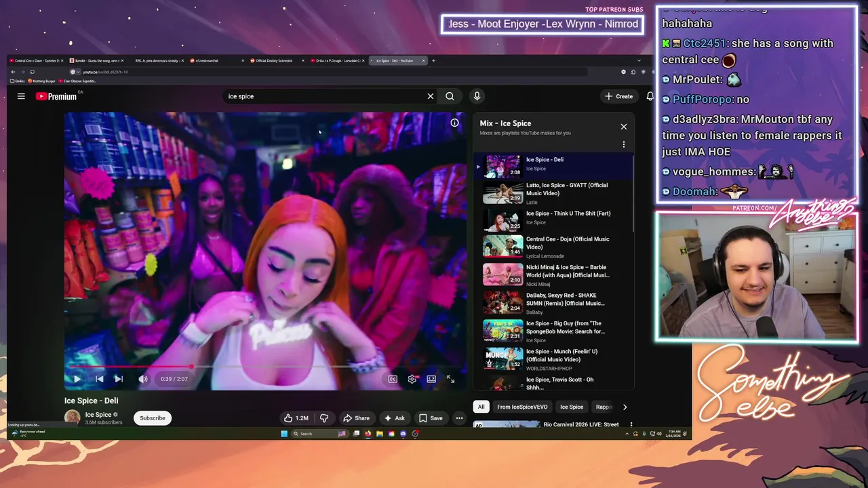Play 'Ice Spice - Munch (Feelin' U)' from mix
Screen dimensions: 868x488
tap(553, 359)
